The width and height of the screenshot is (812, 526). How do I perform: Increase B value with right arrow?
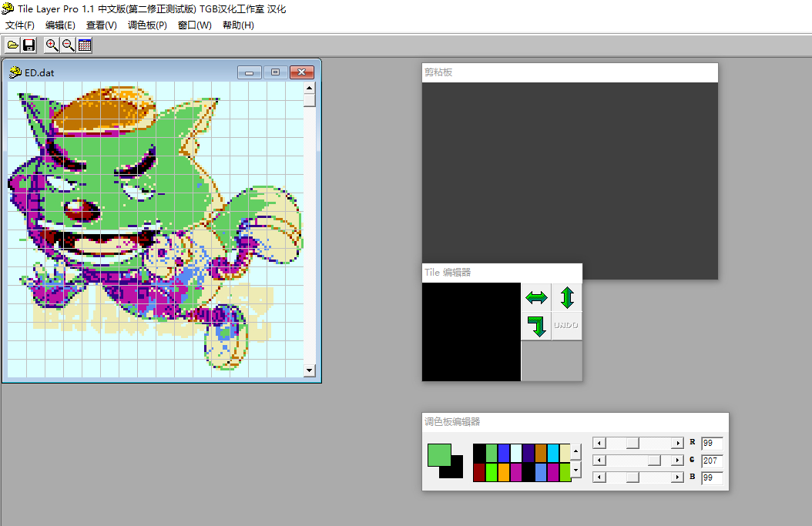[677, 477]
